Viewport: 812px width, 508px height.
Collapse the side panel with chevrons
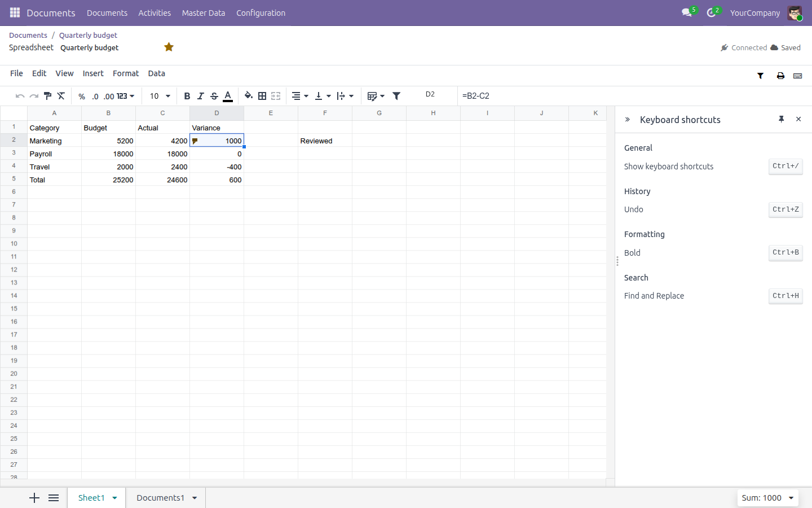coord(627,120)
